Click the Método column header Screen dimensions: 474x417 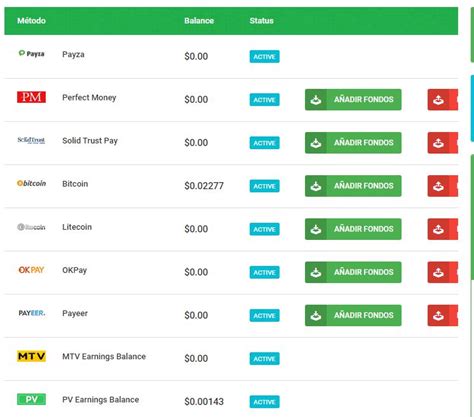[31, 21]
